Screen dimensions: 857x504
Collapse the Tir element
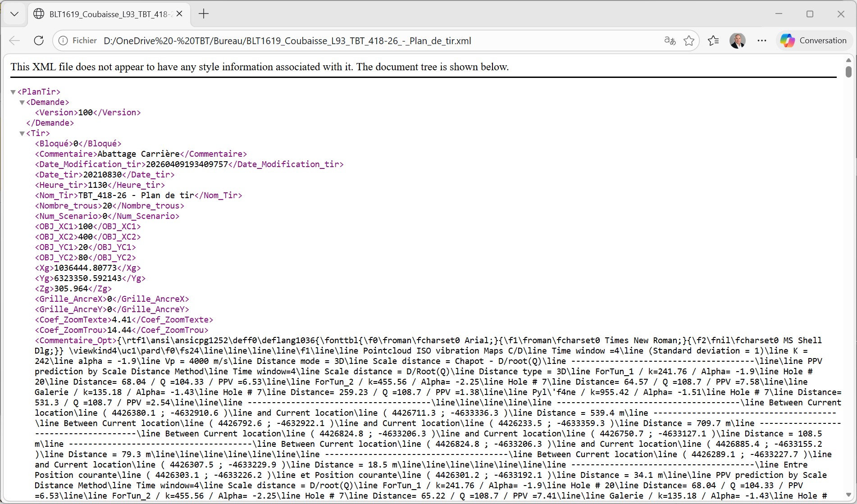[22, 133]
